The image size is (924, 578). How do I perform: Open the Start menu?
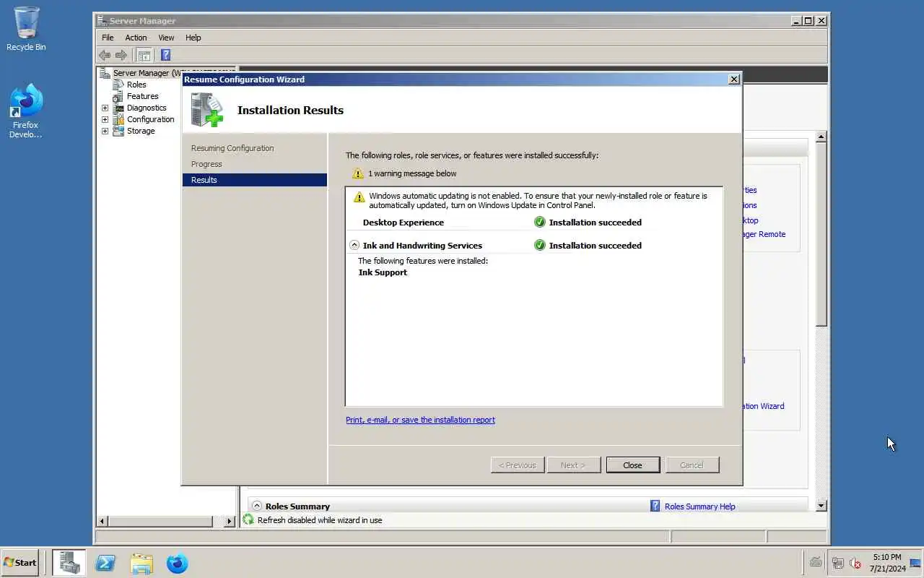(20, 562)
